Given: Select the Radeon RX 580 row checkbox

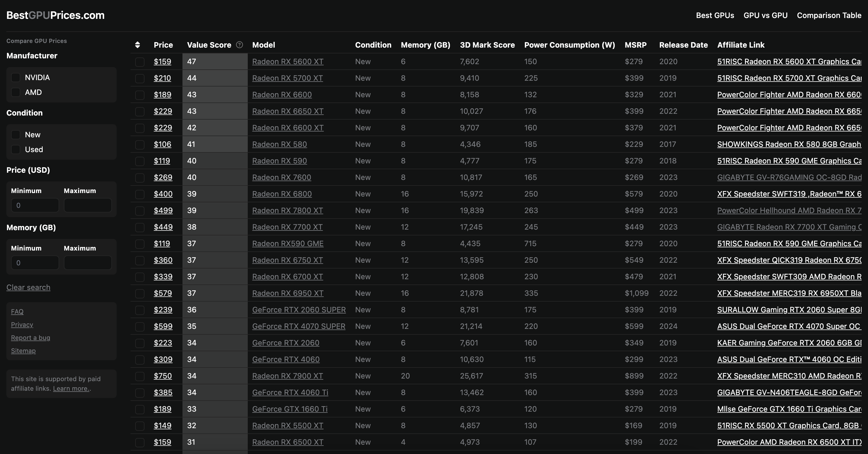Looking at the screenshot, I should pyautogui.click(x=140, y=144).
